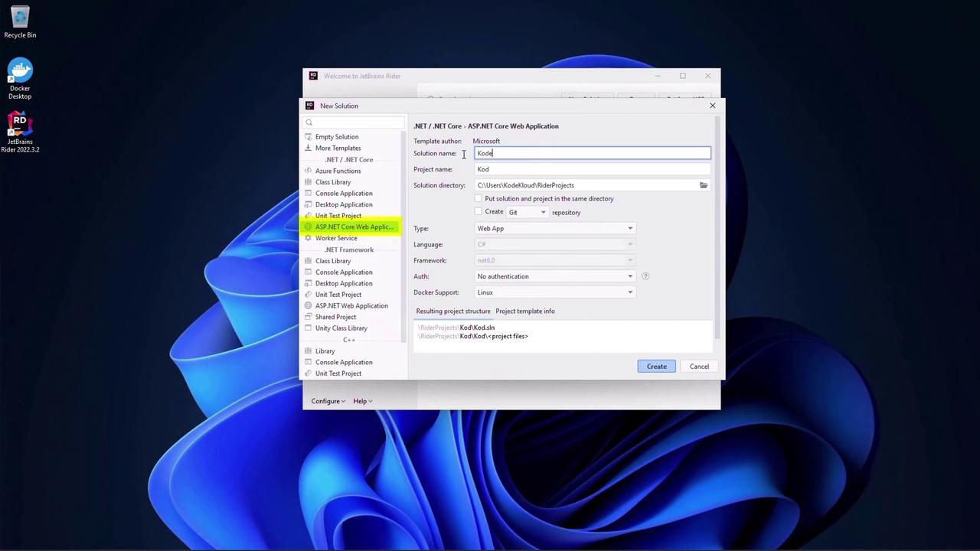Open the Auth dropdown showing No authentication
Image resolution: width=980 pixels, height=551 pixels.
(555, 276)
